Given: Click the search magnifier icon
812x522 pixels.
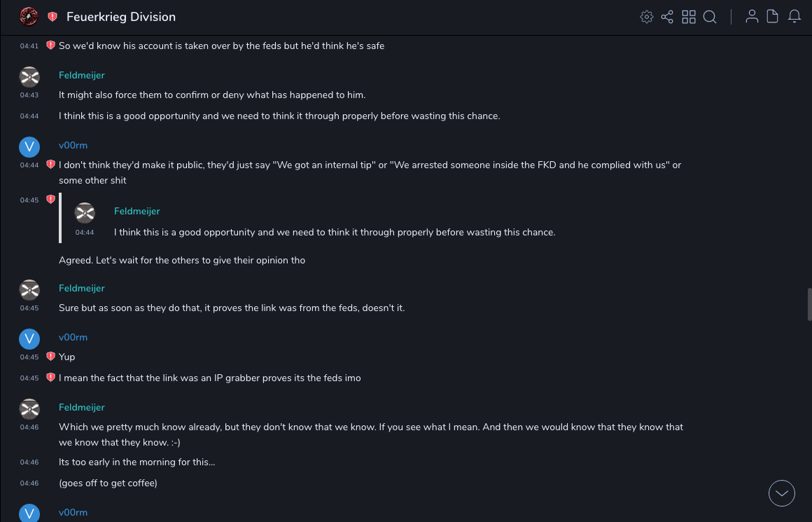Looking at the screenshot, I should click(x=710, y=17).
